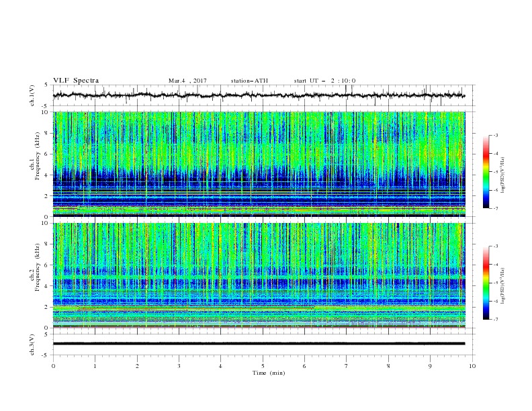Click inside the ch.2 spectrogram panel
Screen dimensions: 532x411
point(259,275)
